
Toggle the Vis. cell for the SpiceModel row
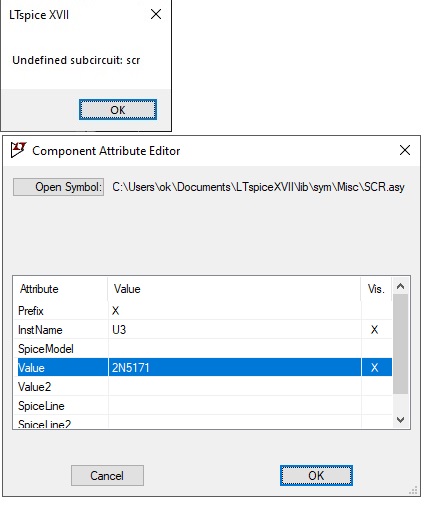click(x=376, y=349)
